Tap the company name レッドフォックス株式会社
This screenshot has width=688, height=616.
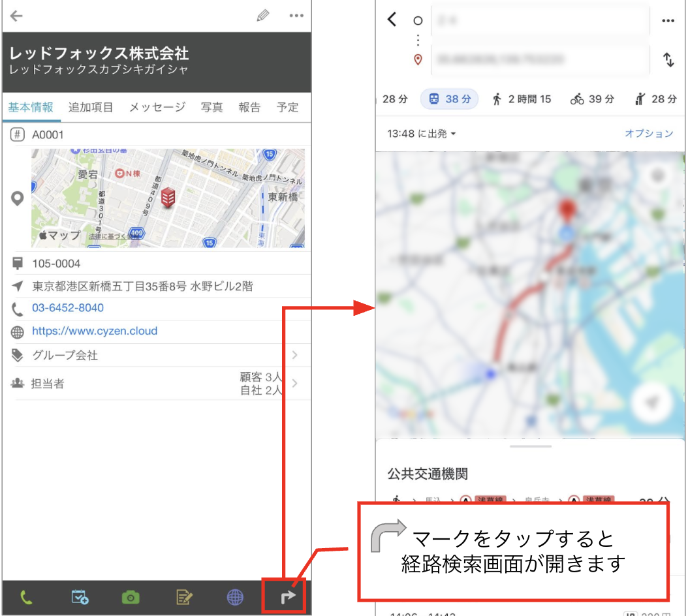pos(99,54)
